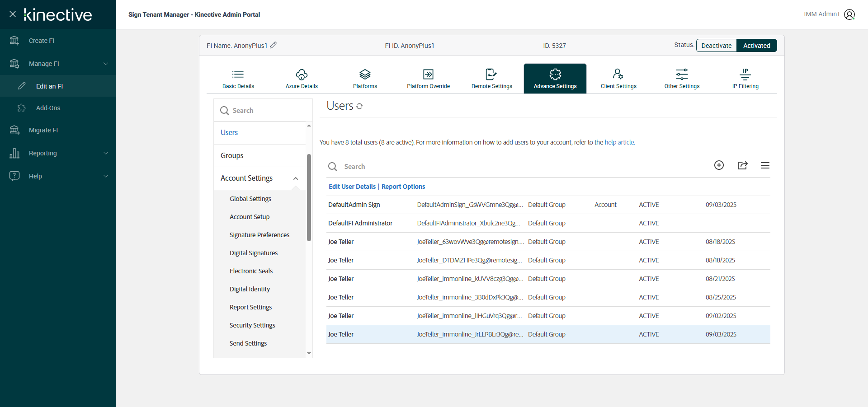Screen dimensions: 868x407
Task: Click the add user plus icon
Action: (x=719, y=165)
